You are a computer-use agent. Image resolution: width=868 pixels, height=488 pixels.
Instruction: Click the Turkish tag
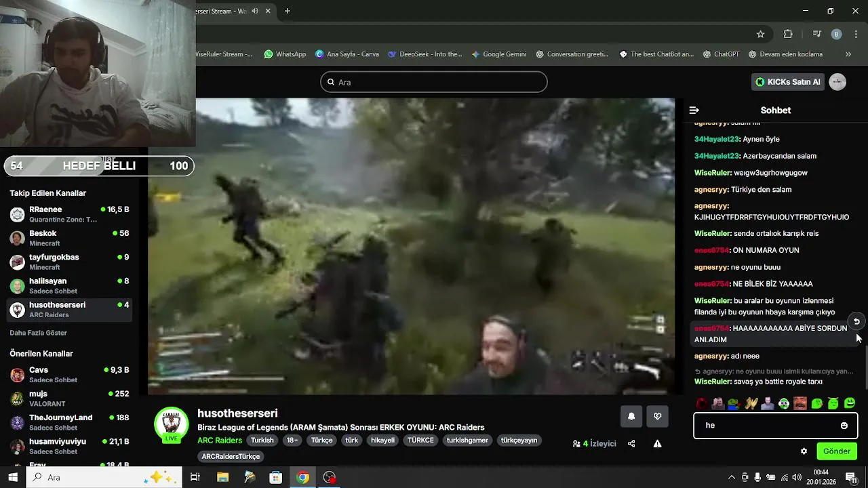pyautogui.click(x=262, y=441)
